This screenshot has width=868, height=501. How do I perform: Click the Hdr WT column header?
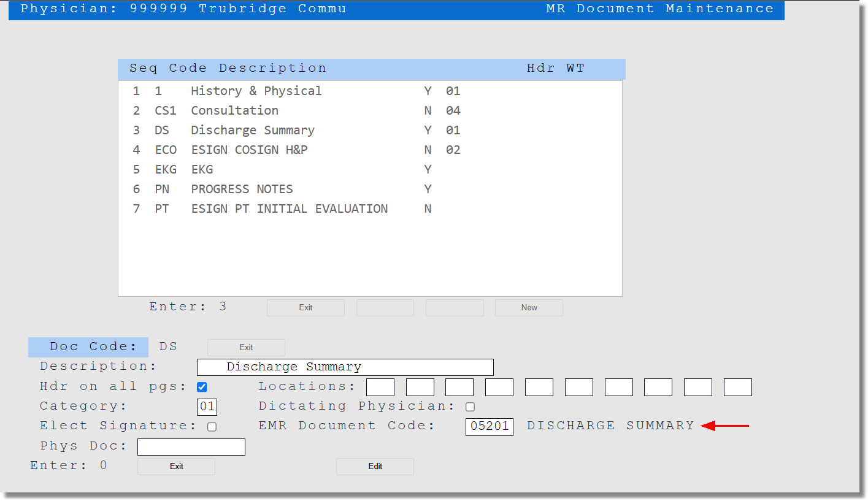click(556, 68)
